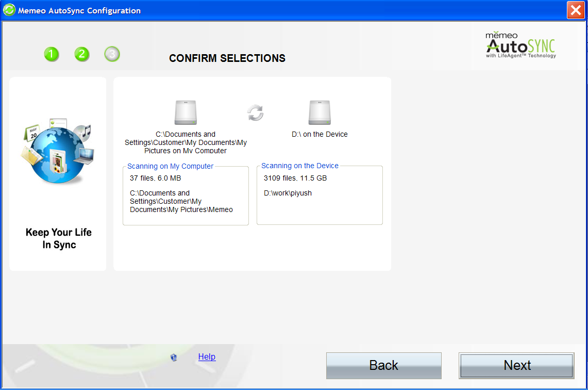Click the '3109 files, 11.5 GB' text
588x390 pixels.
point(295,178)
